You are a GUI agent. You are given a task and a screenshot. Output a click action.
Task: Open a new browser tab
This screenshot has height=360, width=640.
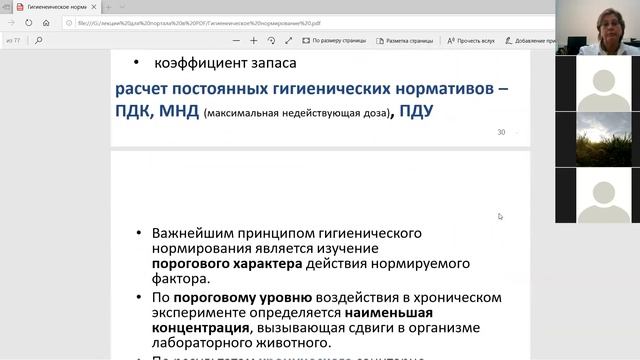108,7
